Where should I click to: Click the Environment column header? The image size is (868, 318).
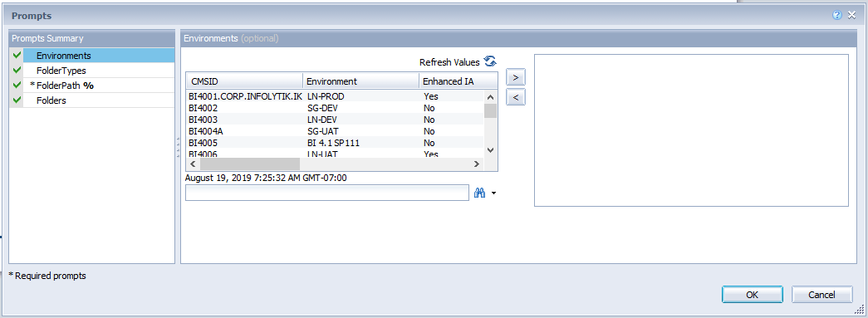click(361, 81)
